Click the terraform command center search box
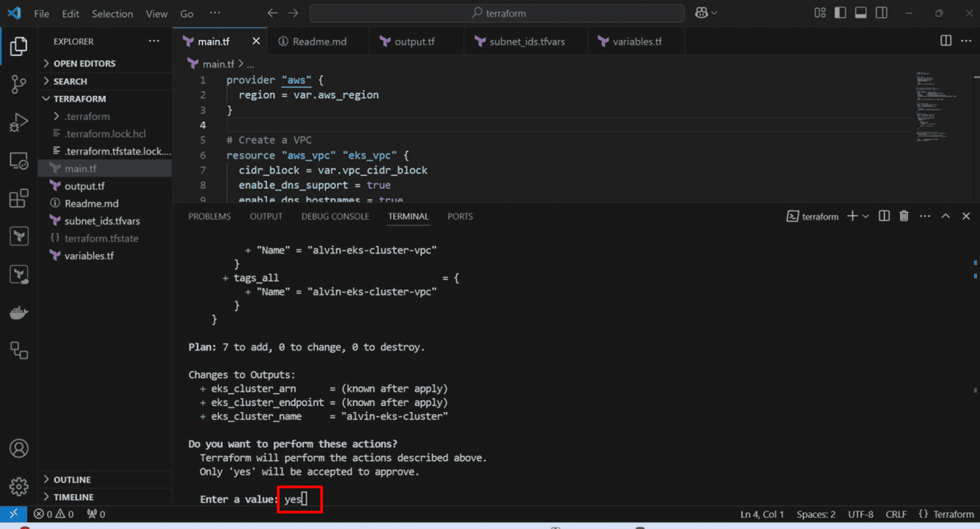 tap(497, 13)
